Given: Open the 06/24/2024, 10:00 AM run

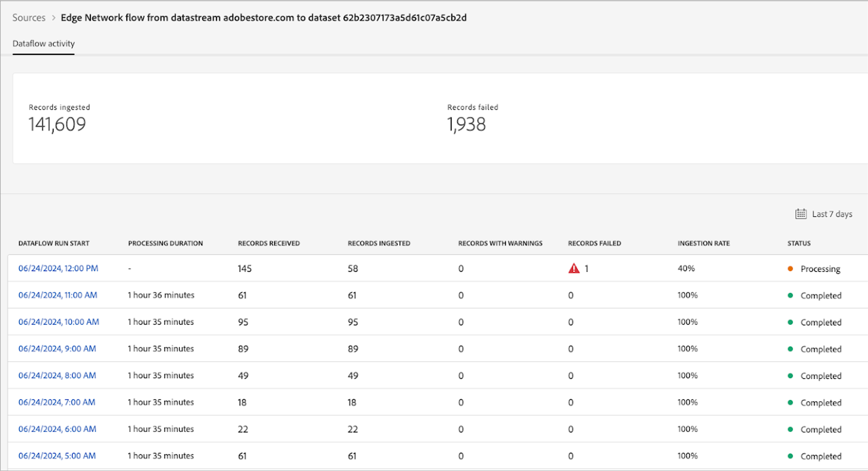Looking at the screenshot, I should coord(59,322).
